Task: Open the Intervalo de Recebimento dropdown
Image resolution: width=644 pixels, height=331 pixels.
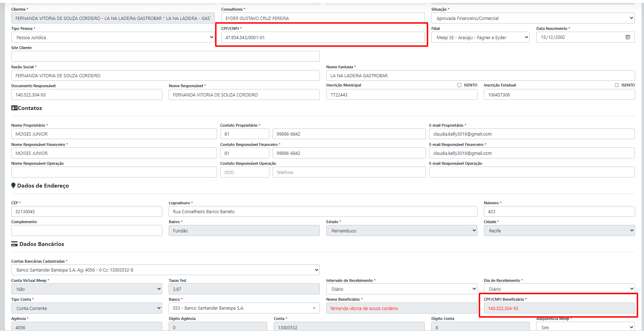Action: 401,289
